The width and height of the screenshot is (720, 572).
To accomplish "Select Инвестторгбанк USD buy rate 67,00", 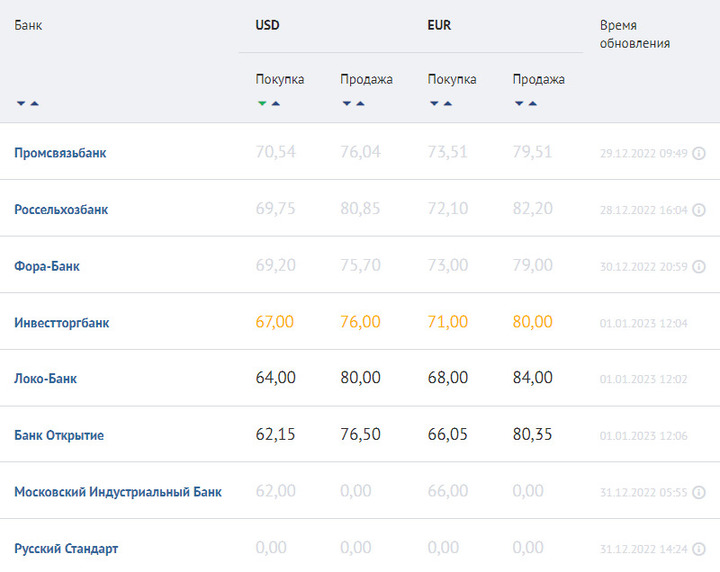I will click(x=275, y=322).
